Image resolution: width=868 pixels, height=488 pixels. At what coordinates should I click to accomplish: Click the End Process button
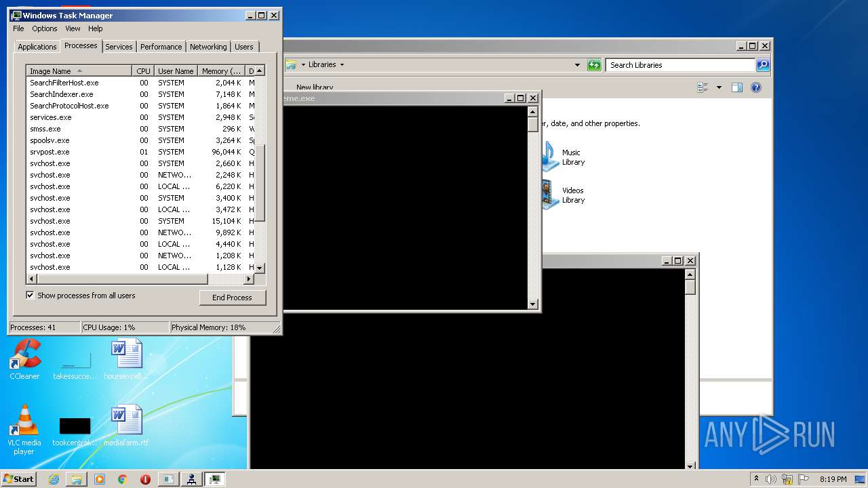point(232,298)
